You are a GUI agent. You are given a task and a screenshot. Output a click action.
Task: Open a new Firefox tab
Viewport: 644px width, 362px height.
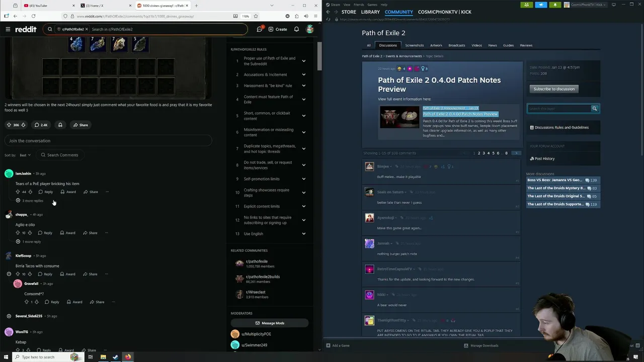coord(196,6)
